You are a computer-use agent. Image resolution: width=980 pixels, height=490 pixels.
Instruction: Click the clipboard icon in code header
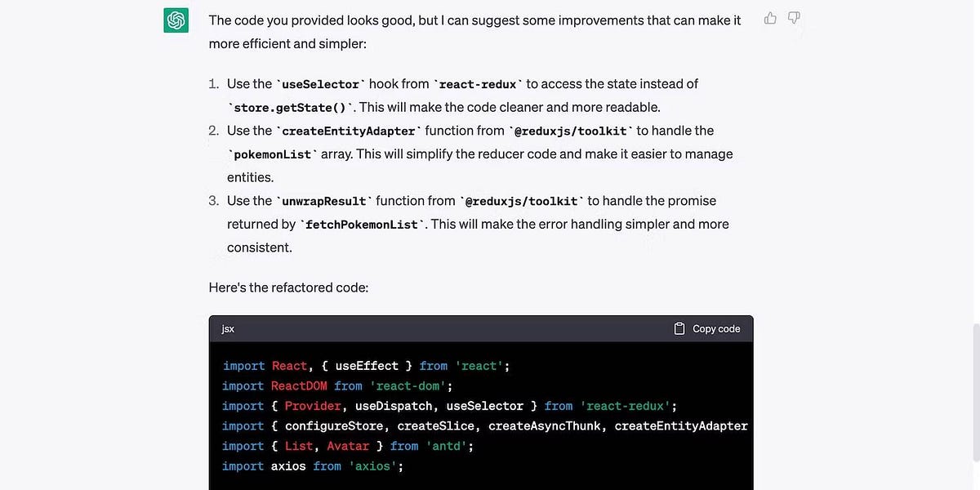pyautogui.click(x=679, y=328)
